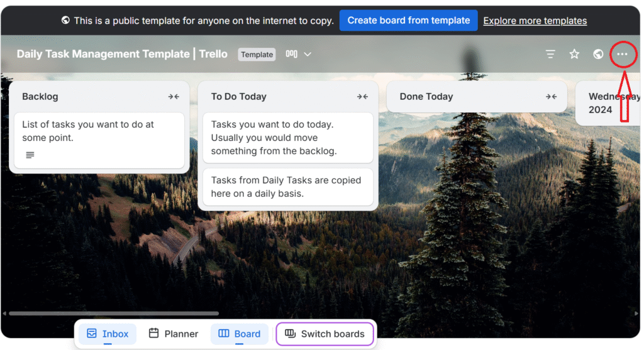This screenshot has height=350, width=644.
Task: Collapse the Backlog list
Action: click(174, 97)
